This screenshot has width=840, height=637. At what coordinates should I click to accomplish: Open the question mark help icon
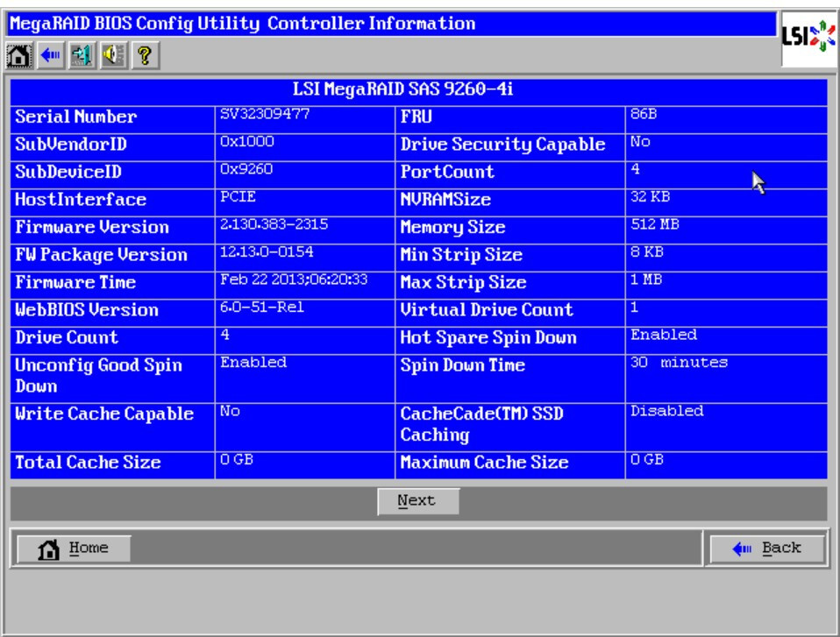pyautogui.click(x=146, y=55)
